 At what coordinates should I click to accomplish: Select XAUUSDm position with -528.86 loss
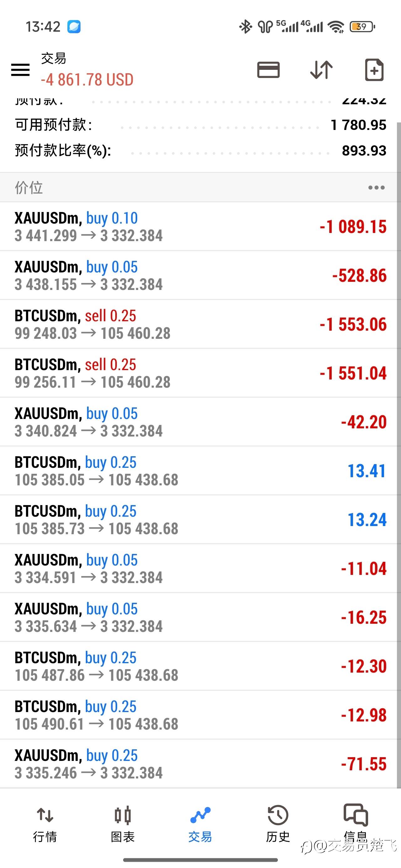[200, 275]
